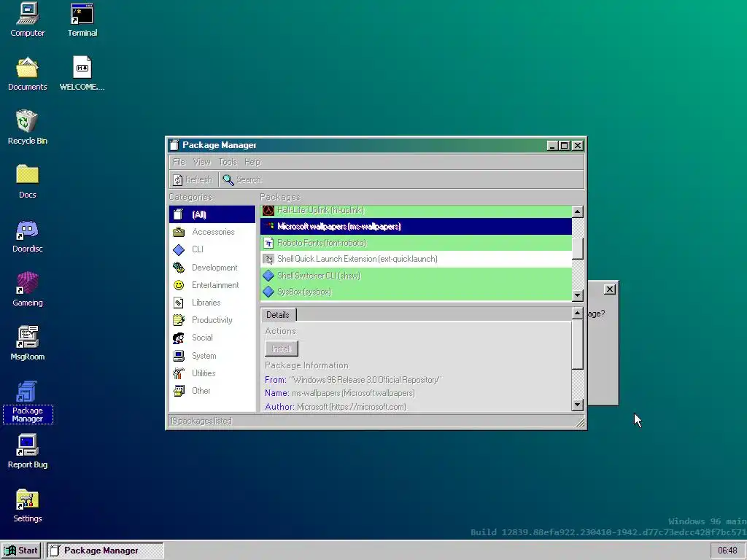Click details pane scroll up arrow
This screenshot has height=560, width=747.
coord(578,313)
